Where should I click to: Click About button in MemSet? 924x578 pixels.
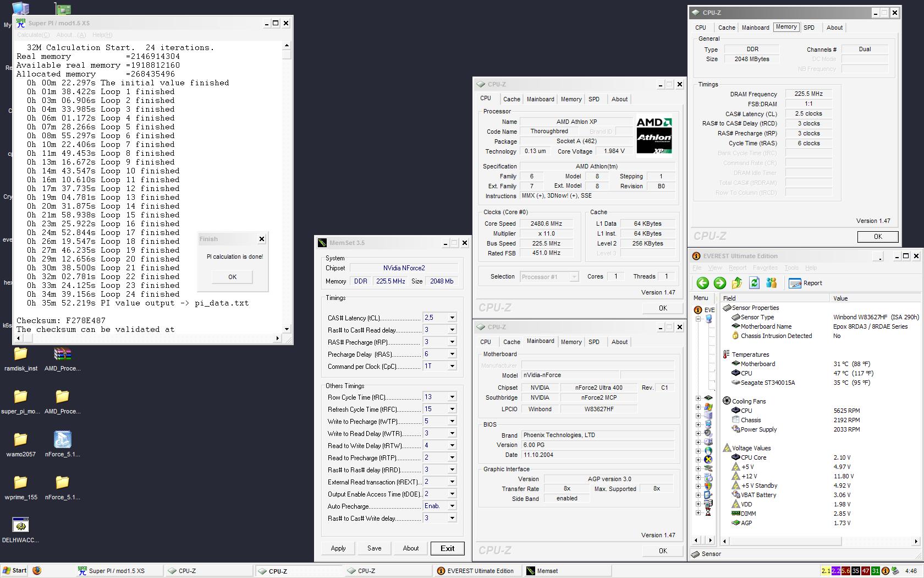pos(411,548)
